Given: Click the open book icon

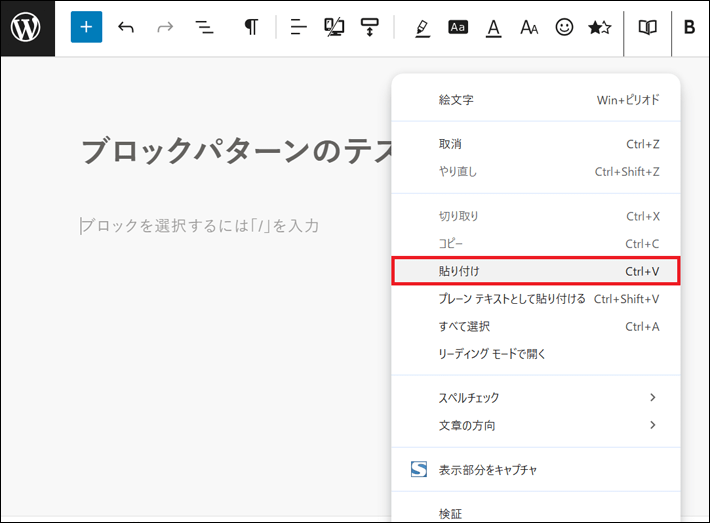Looking at the screenshot, I should 648,28.
